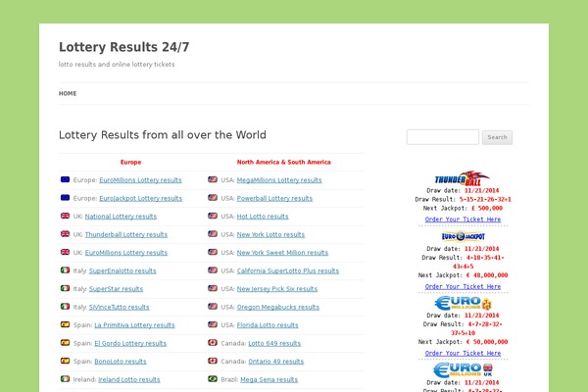Open the Lottery Results 24/7 site title
This screenshot has height=392, width=588.
(x=124, y=47)
